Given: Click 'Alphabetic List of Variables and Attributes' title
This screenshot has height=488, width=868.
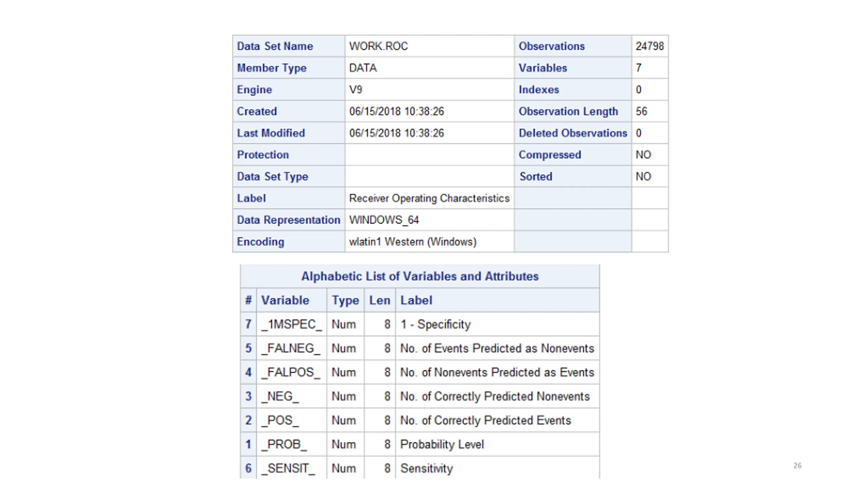Looking at the screenshot, I should tap(420, 276).
